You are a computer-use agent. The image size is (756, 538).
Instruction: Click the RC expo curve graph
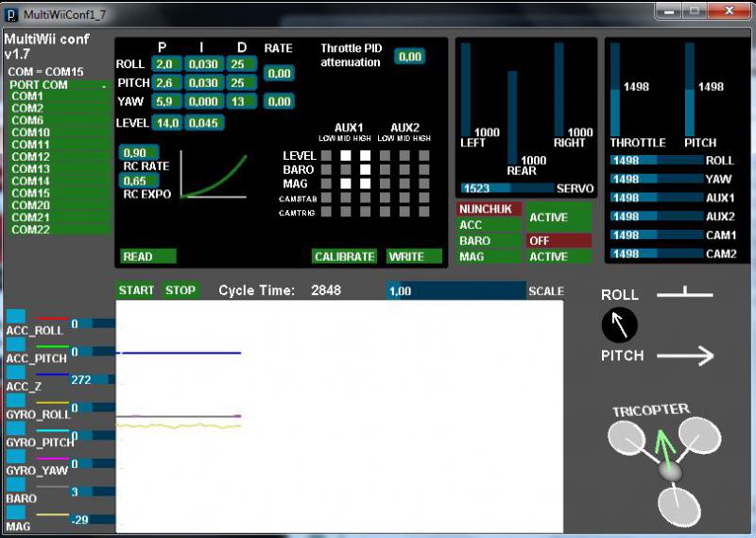point(214,174)
